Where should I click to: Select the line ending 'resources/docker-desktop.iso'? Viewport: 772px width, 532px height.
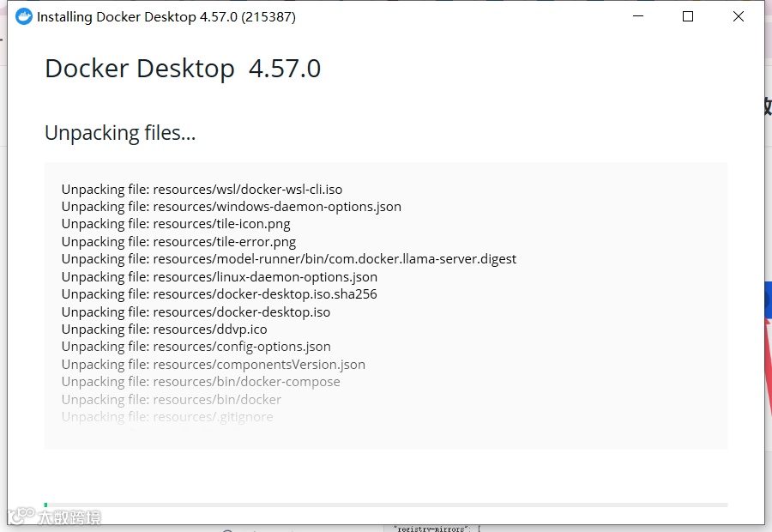pos(196,311)
